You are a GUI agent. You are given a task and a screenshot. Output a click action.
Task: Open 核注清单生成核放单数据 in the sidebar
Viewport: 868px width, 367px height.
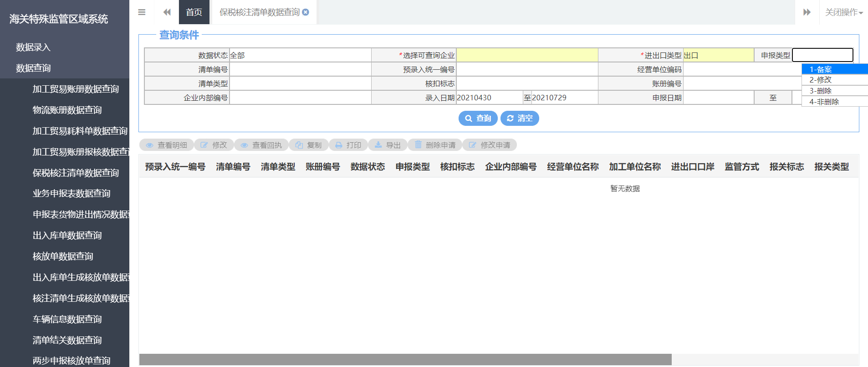pyautogui.click(x=81, y=298)
